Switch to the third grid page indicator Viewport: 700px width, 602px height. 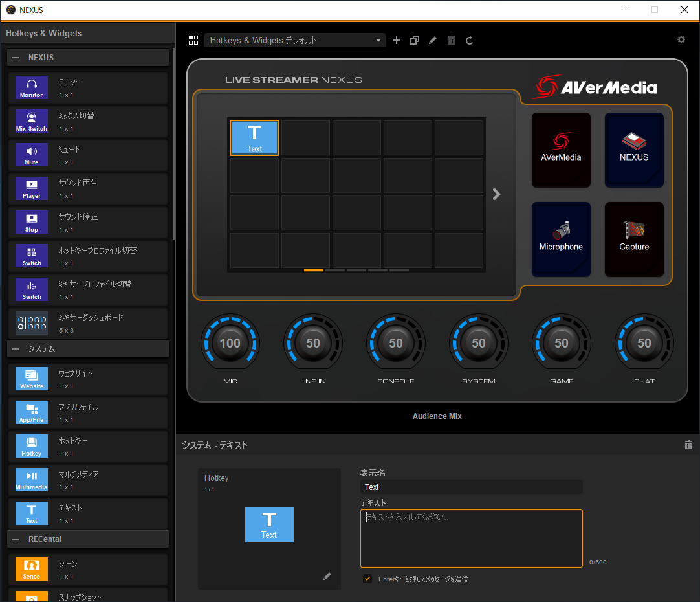[x=356, y=270]
